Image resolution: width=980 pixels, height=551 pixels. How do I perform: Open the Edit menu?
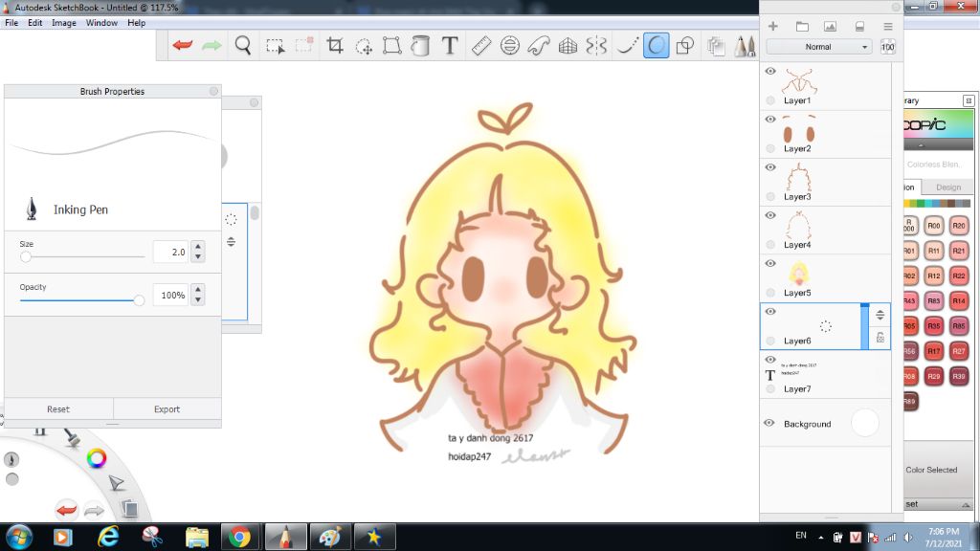click(35, 23)
